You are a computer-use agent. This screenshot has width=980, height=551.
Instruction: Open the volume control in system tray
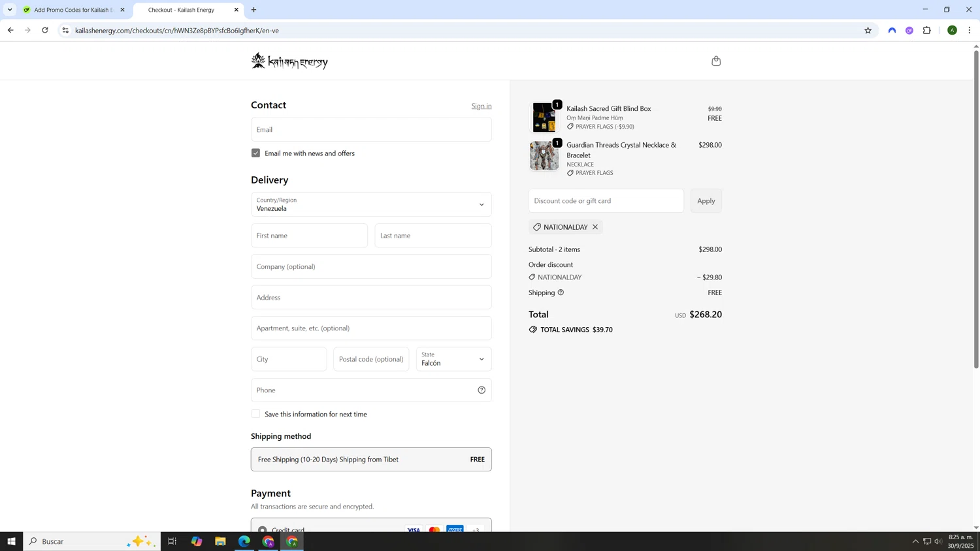(x=938, y=541)
